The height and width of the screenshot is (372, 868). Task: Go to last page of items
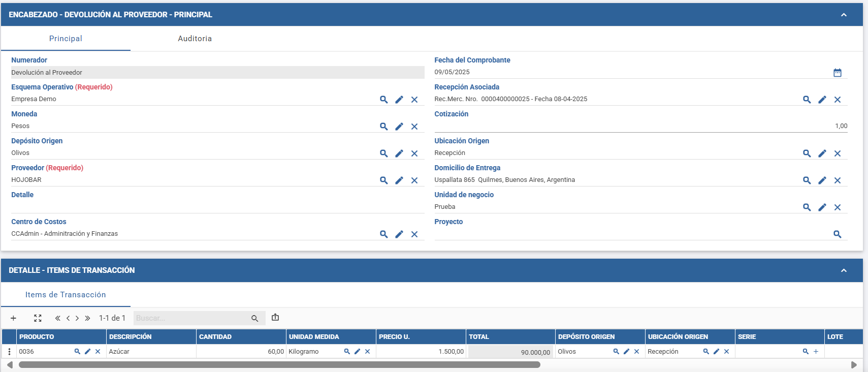87,318
